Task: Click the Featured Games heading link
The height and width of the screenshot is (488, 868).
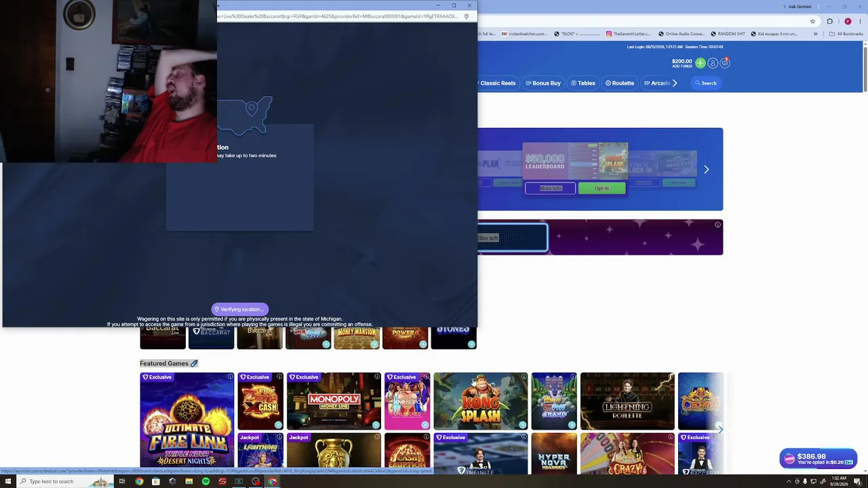Action: 169,363
